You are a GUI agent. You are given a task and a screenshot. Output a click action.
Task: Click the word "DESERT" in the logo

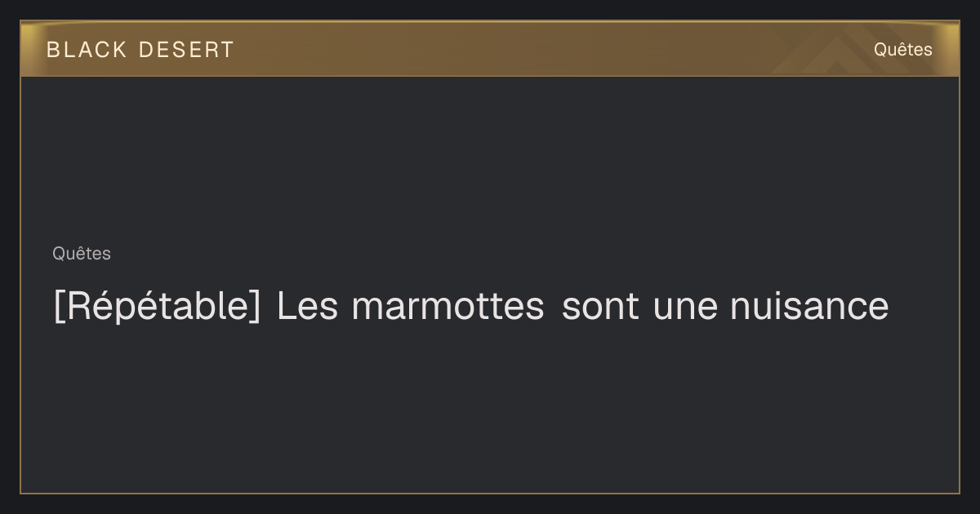(x=186, y=50)
